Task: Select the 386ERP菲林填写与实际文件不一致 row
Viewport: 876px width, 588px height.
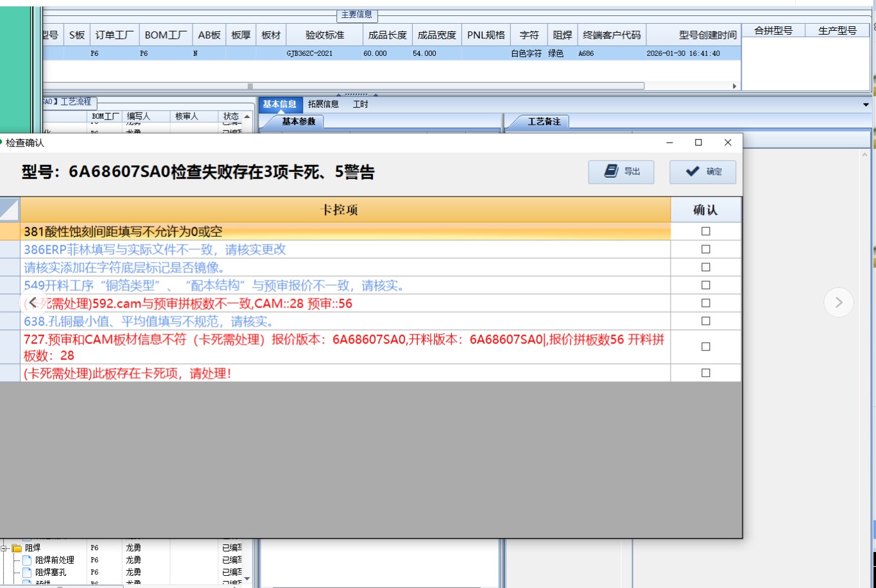Action: pyautogui.click(x=345, y=249)
